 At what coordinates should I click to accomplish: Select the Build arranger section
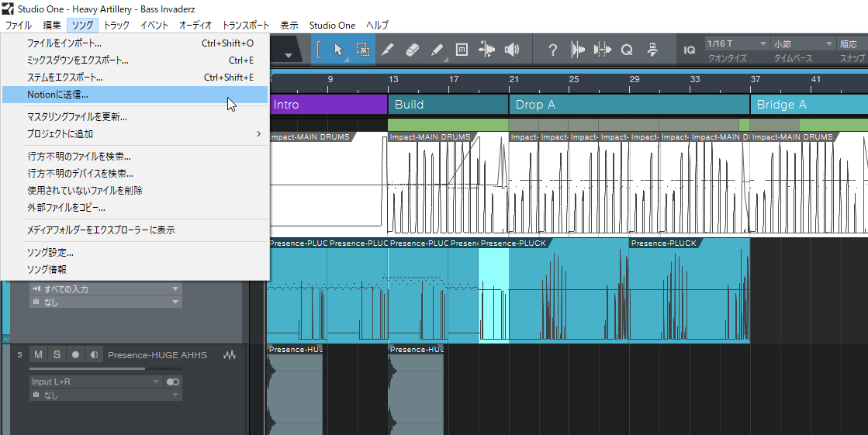point(448,105)
